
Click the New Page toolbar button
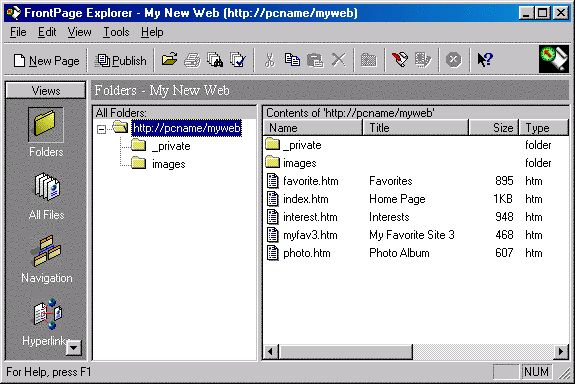(x=46, y=61)
